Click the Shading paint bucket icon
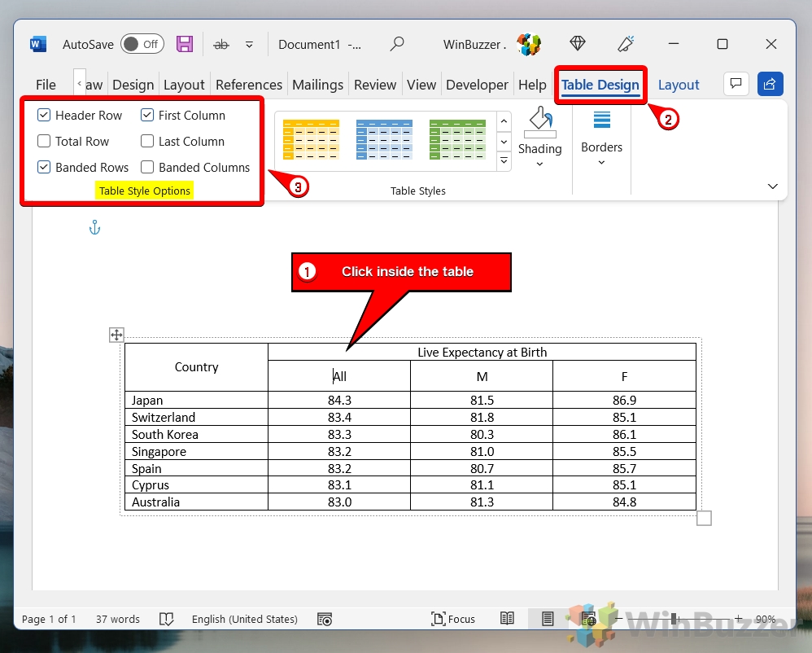This screenshot has width=812, height=653. (x=539, y=121)
